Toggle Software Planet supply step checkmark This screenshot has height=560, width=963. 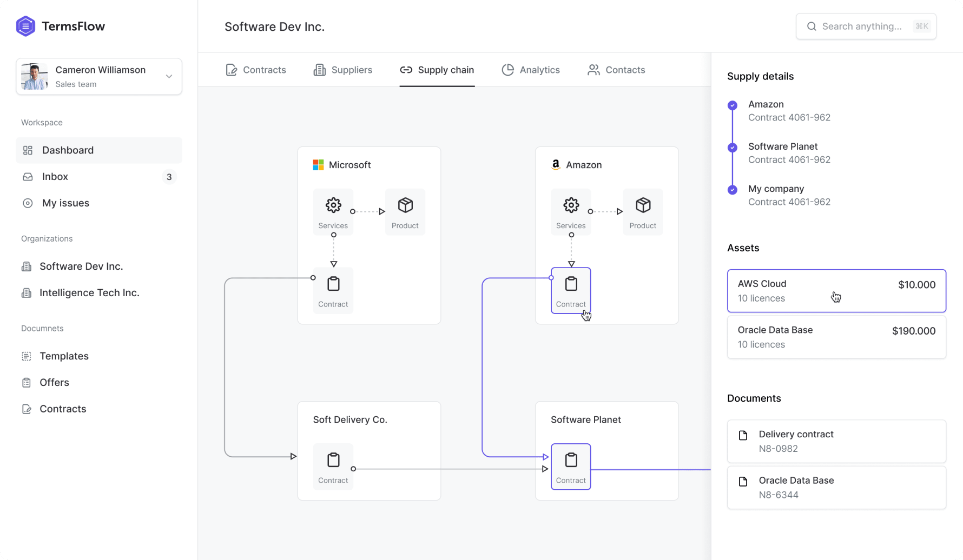pos(733,148)
